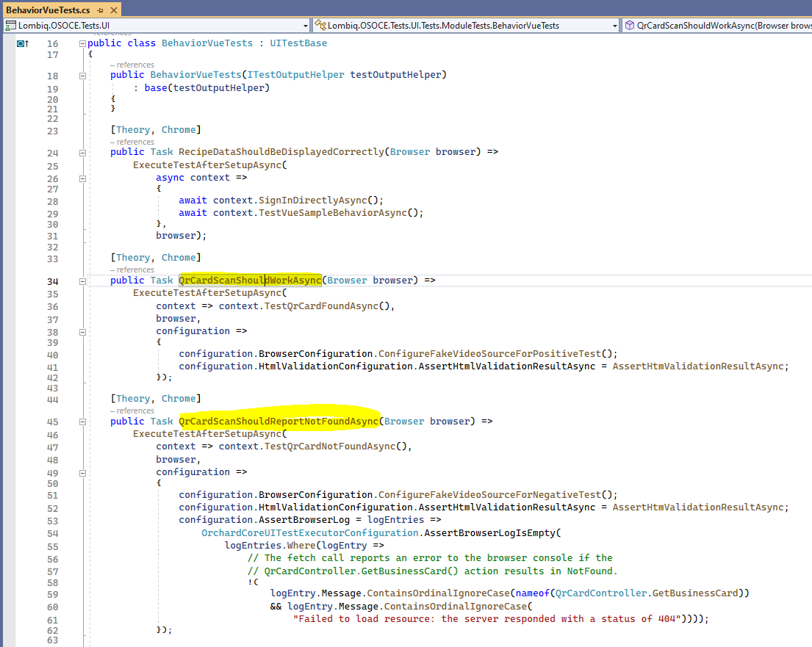Click ConfigureFakeVideoSourceForPositiveTest on line 40

489,353
